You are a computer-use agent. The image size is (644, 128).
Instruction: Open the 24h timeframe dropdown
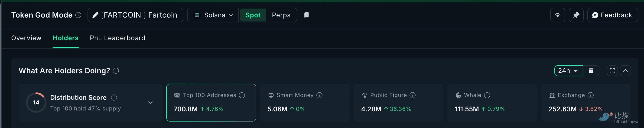(569, 71)
